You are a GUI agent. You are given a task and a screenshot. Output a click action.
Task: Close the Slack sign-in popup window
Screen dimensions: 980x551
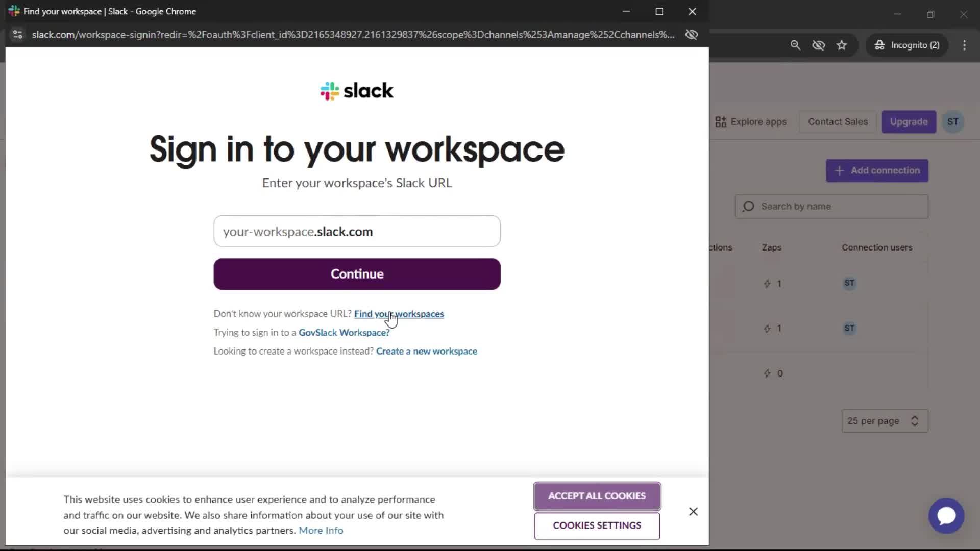pos(692,11)
